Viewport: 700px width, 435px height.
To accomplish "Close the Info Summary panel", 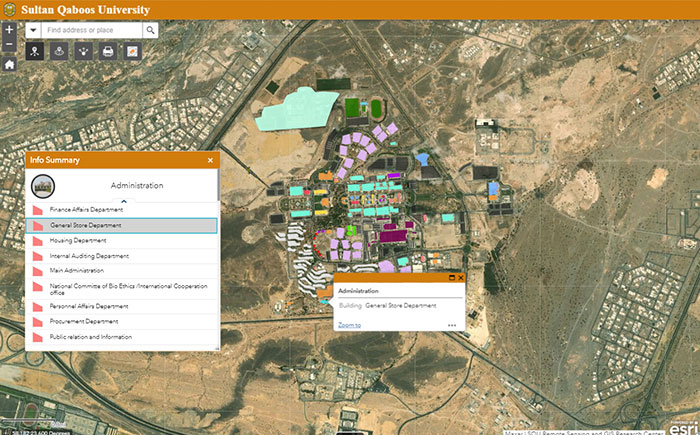I will pyautogui.click(x=210, y=160).
